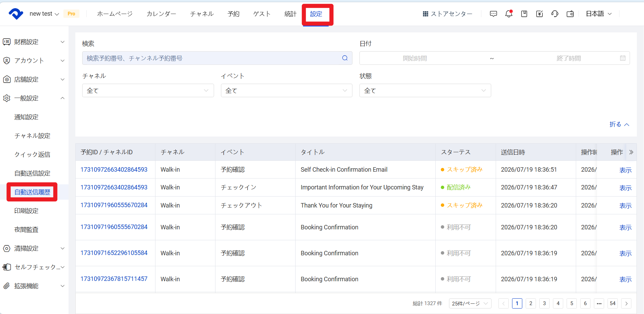The image size is (644, 314).
Task: Click the search magnifier icon
Action: pos(345,58)
